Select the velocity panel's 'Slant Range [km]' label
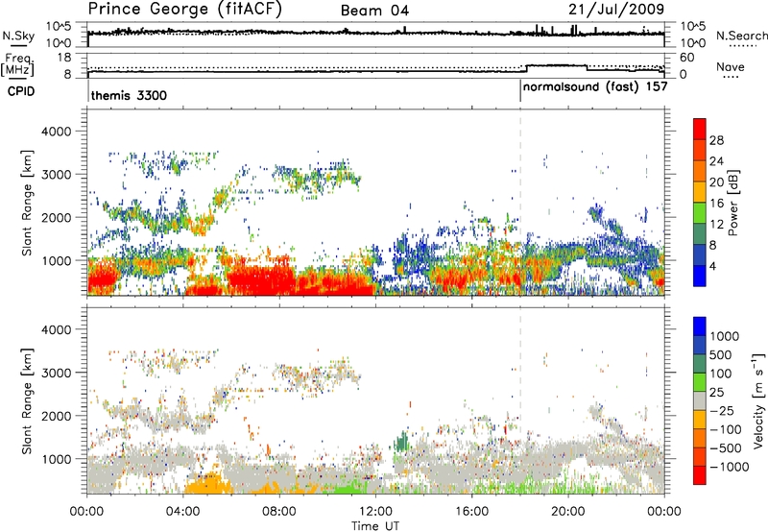 (27, 401)
